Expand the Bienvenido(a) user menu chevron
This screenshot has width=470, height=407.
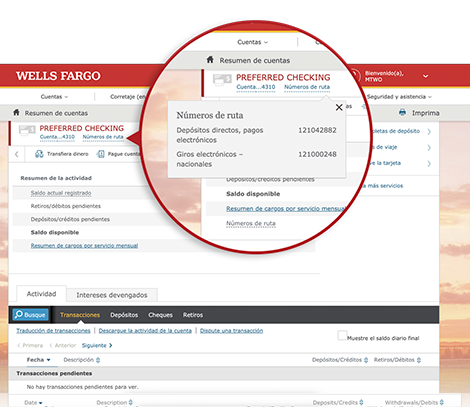tap(425, 76)
